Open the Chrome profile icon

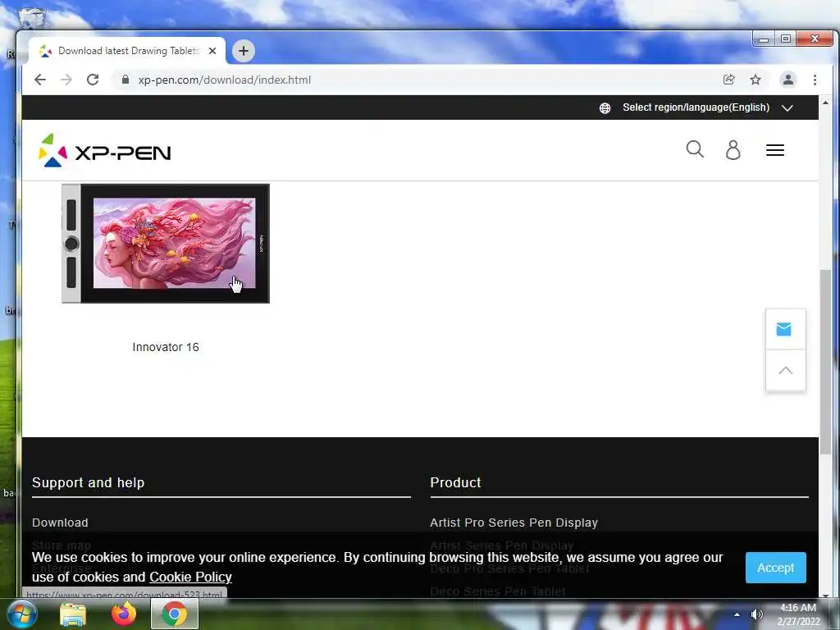788,80
